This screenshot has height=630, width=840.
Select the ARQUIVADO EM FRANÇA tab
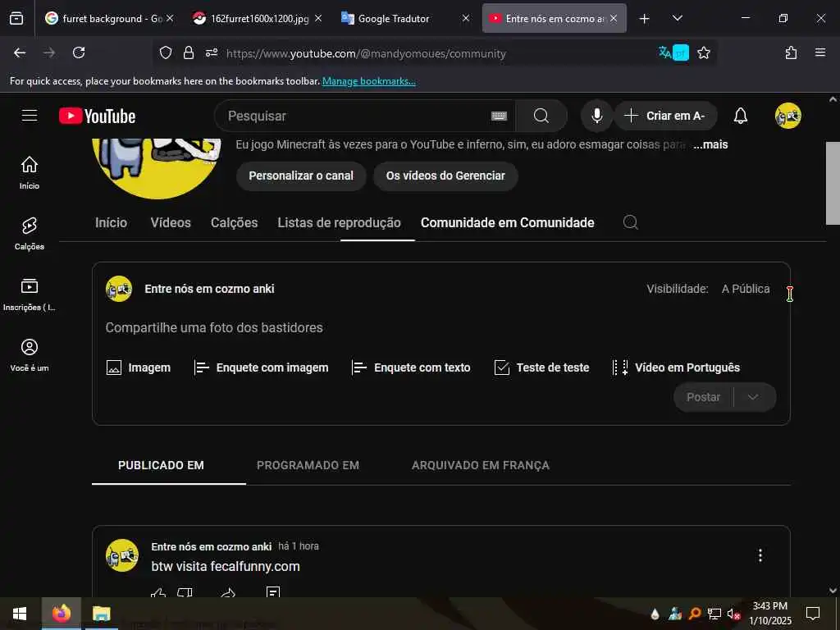[x=481, y=465]
